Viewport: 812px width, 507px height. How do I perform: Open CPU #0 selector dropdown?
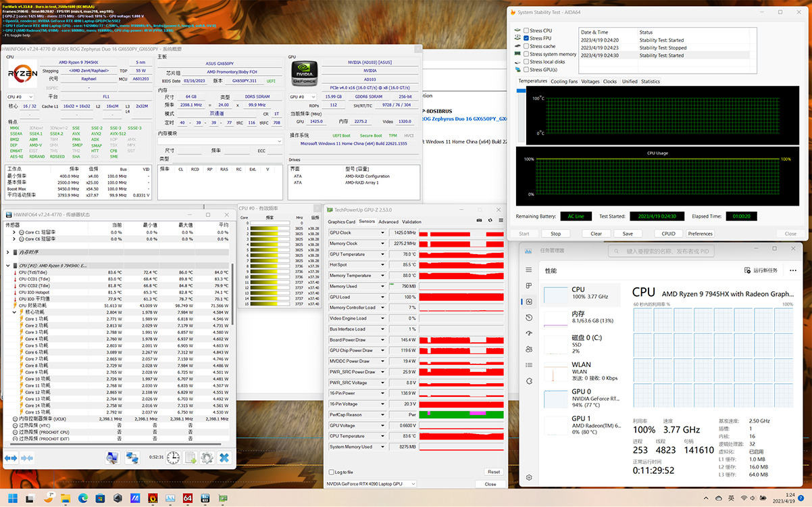tap(21, 97)
